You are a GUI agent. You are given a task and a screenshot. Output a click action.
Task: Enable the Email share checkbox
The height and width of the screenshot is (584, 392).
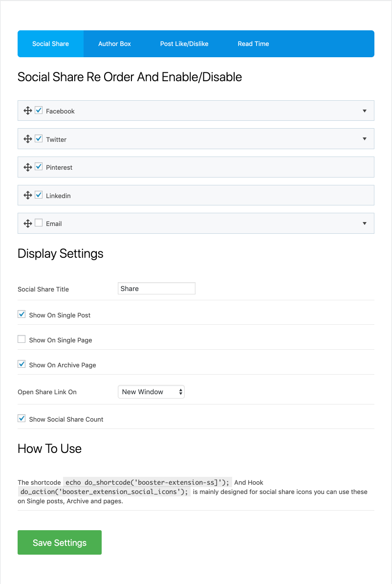(39, 223)
